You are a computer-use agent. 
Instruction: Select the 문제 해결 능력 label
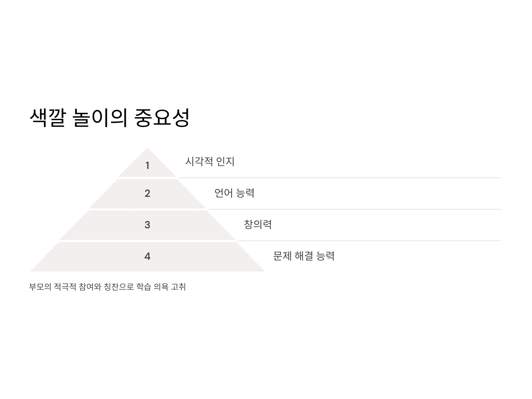304,256
